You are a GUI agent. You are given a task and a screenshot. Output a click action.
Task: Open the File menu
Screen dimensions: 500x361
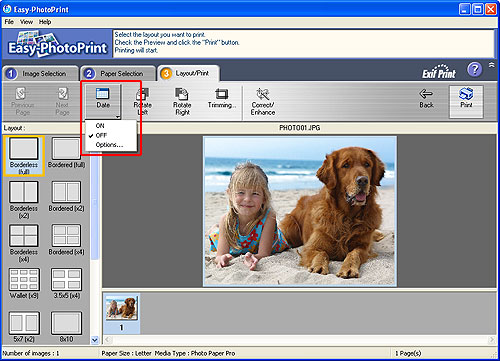[9, 22]
